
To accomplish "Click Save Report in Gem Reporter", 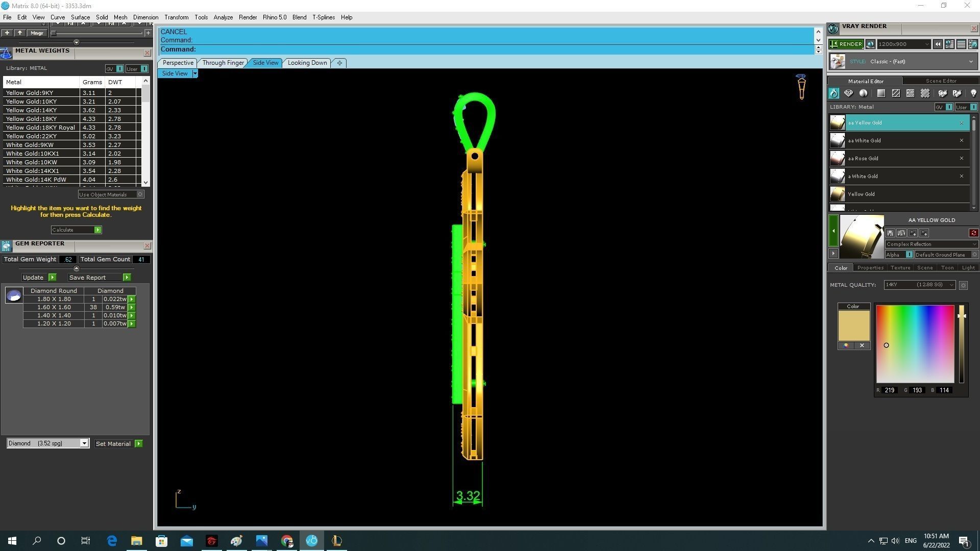I will 100,278.
